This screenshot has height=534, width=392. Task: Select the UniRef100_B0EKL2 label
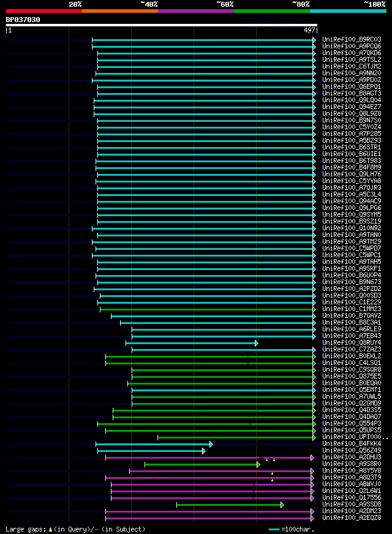[x=352, y=356]
